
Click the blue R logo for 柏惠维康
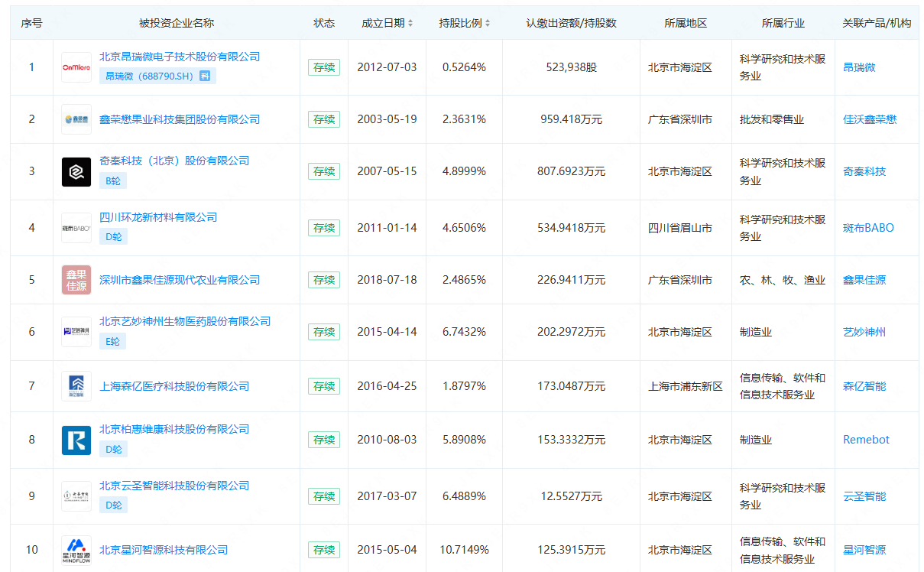tap(76, 440)
